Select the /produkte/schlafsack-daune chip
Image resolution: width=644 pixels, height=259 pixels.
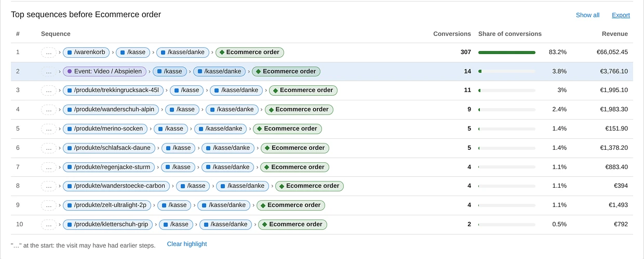[109, 148]
